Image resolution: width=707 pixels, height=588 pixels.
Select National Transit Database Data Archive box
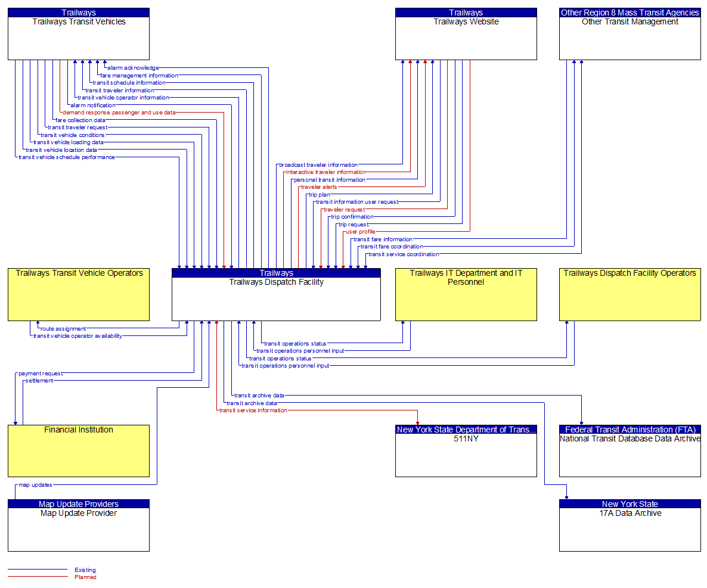(x=630, y=451)
